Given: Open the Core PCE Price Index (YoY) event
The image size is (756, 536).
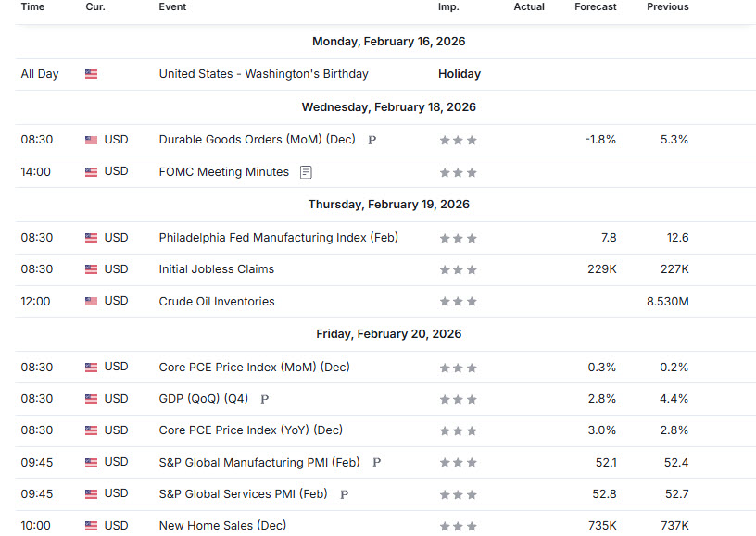Looking at the screenshot, I should [x=250, y=430].
